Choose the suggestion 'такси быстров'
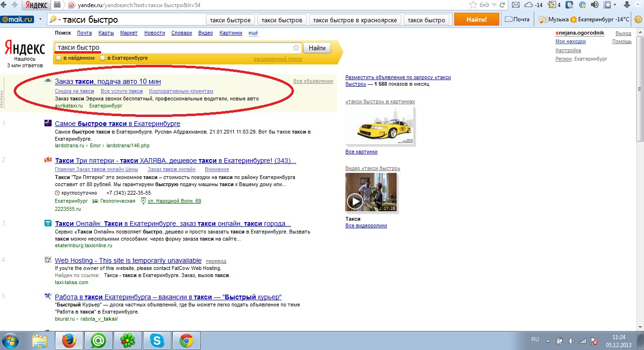The height and width of the screenshot is (350, 644). tap(282, 20)
